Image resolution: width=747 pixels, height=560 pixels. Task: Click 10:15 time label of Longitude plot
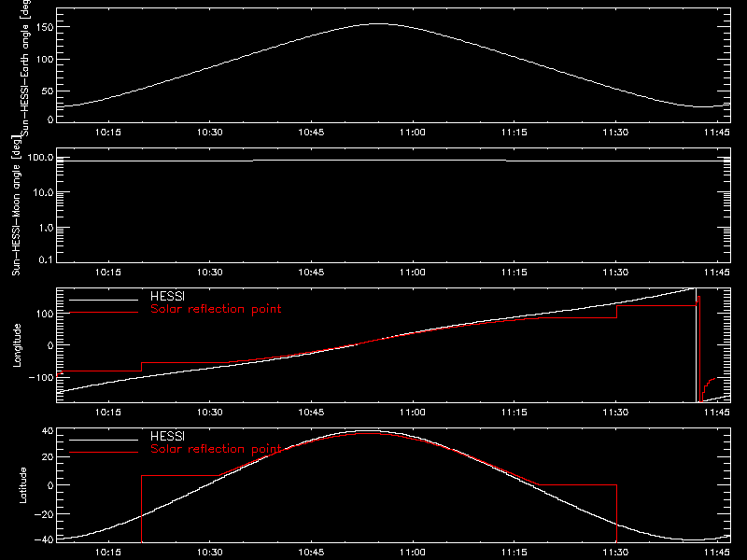(108, 412)
